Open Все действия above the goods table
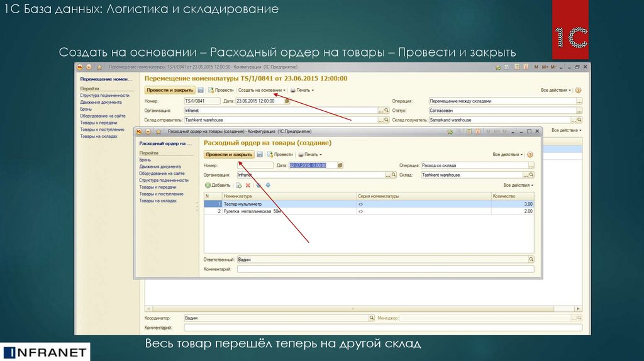Image resolution: width=644 pixels, height=361 pixels. click(518, 186)
